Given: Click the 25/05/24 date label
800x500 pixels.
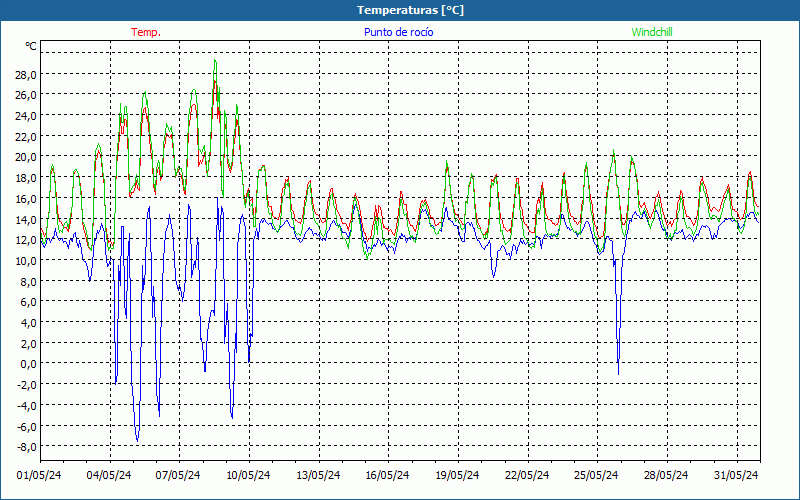Looking at the screenshot, I should (x=597, y=476).
